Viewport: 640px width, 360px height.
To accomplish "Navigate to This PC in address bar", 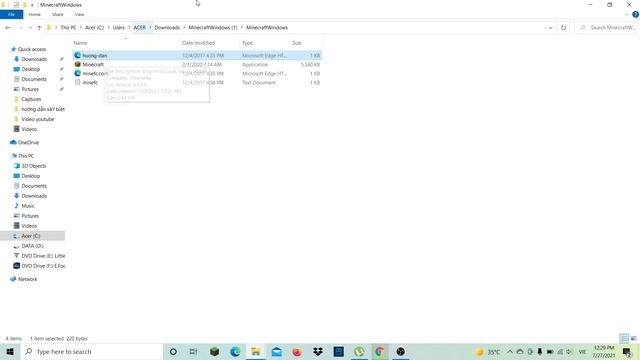I will coord(68,28).
